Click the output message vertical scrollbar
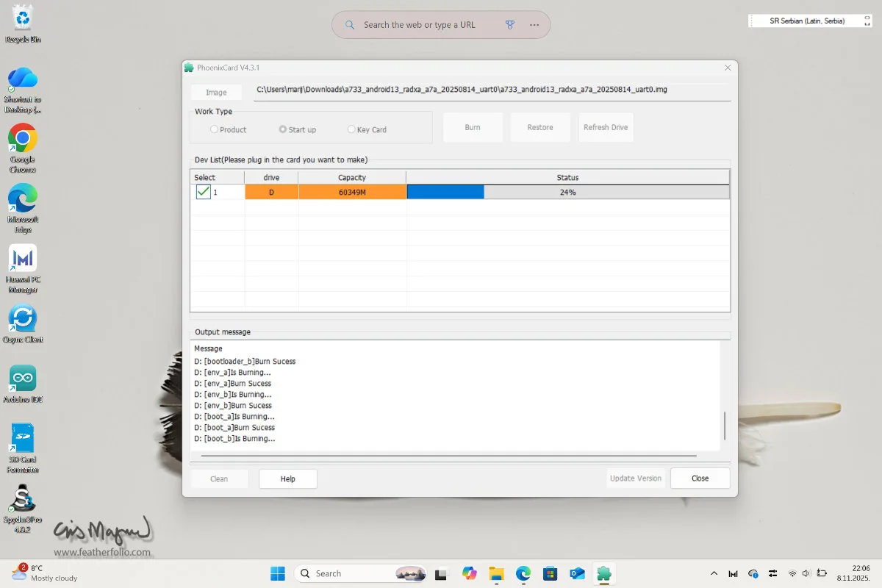 [725, 425]
